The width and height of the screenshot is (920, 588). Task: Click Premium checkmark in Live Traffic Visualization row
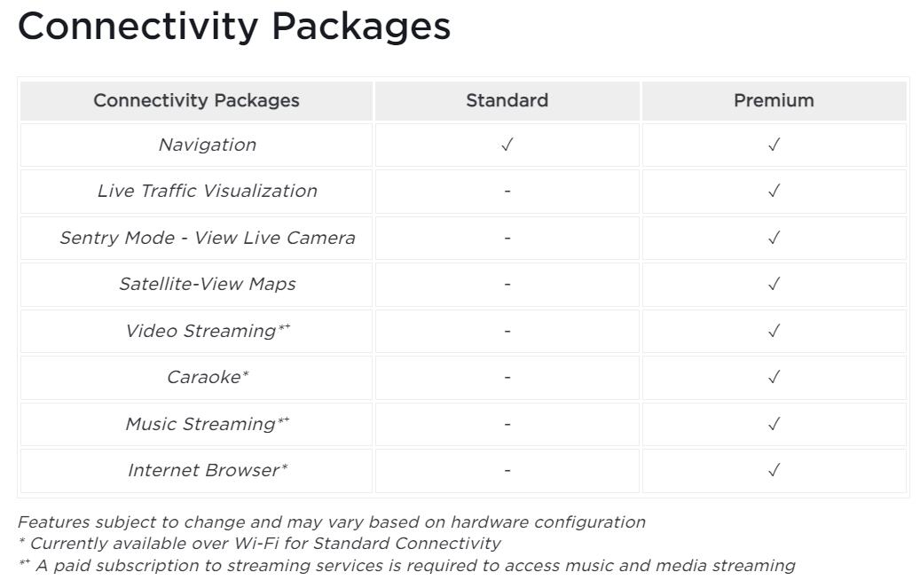tap(774, 191)
